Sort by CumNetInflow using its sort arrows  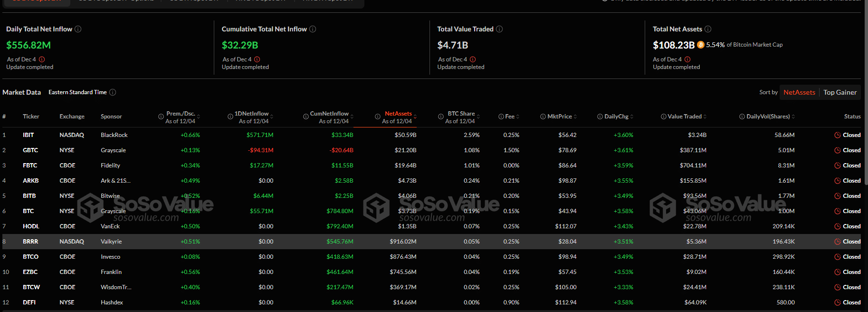coord(352,117)
